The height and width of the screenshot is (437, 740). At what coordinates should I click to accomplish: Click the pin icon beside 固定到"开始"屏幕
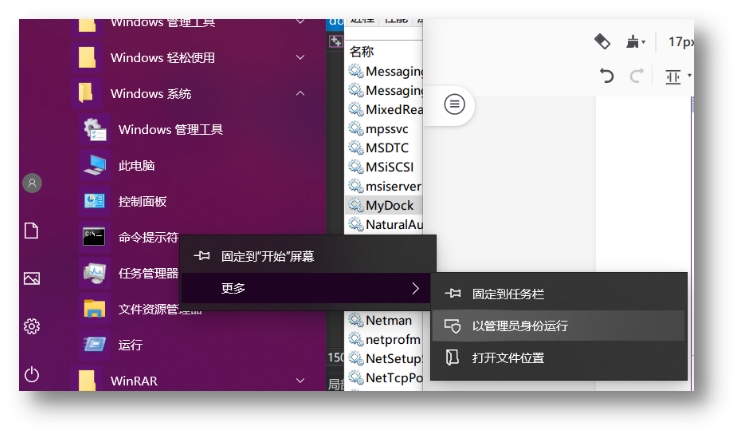[202, 256]
